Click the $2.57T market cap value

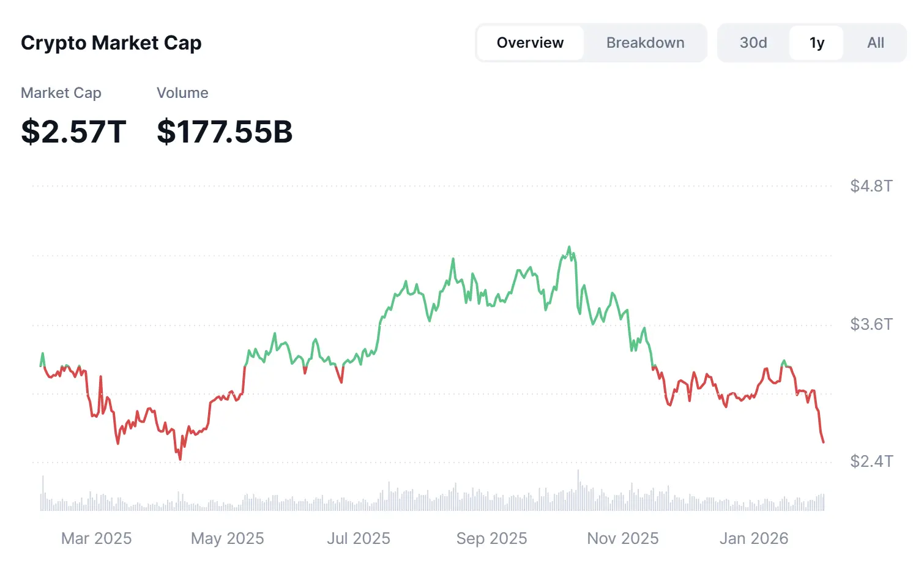pos(73,132)
